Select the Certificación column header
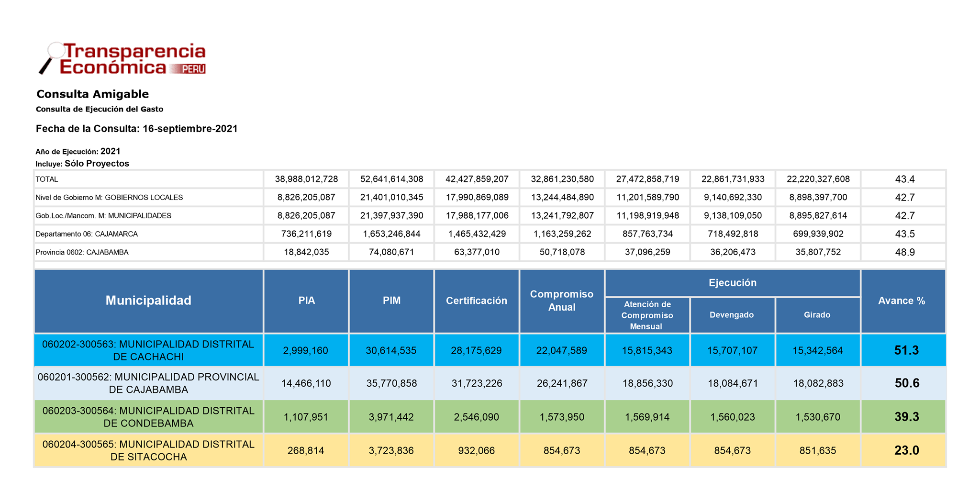Viewport: 980px width, 502px height. [x=476, y=301]
